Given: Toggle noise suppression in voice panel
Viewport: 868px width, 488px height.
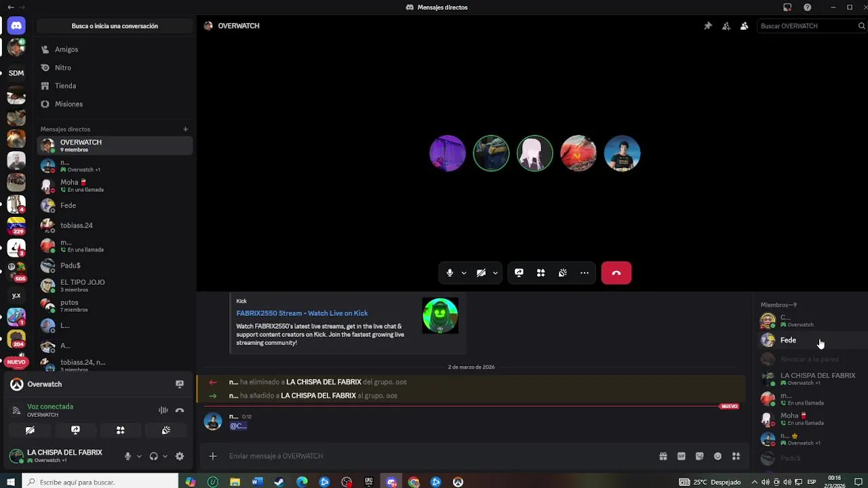Looking at the screenshot, I should (x=163, y=410).
